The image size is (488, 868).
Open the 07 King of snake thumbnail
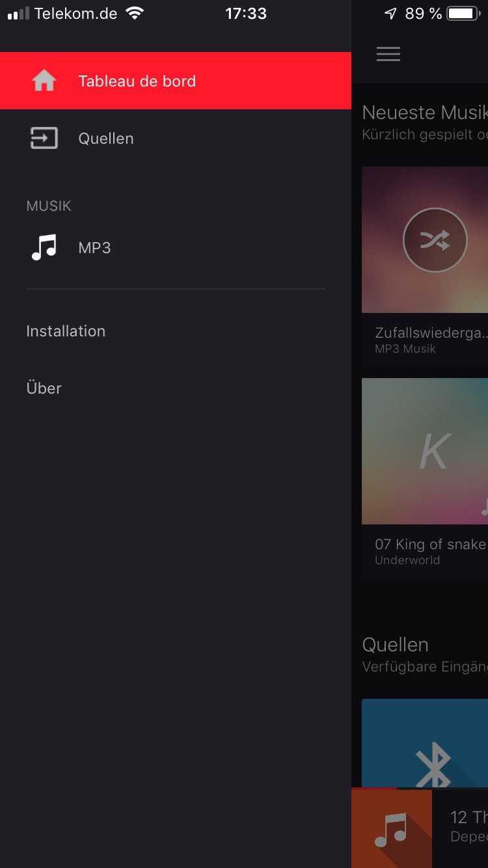pyautogui.click(x=425, y=451)
